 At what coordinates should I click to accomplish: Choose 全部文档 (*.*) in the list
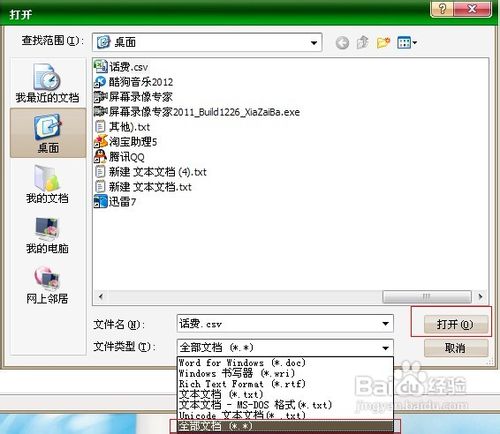285,426
